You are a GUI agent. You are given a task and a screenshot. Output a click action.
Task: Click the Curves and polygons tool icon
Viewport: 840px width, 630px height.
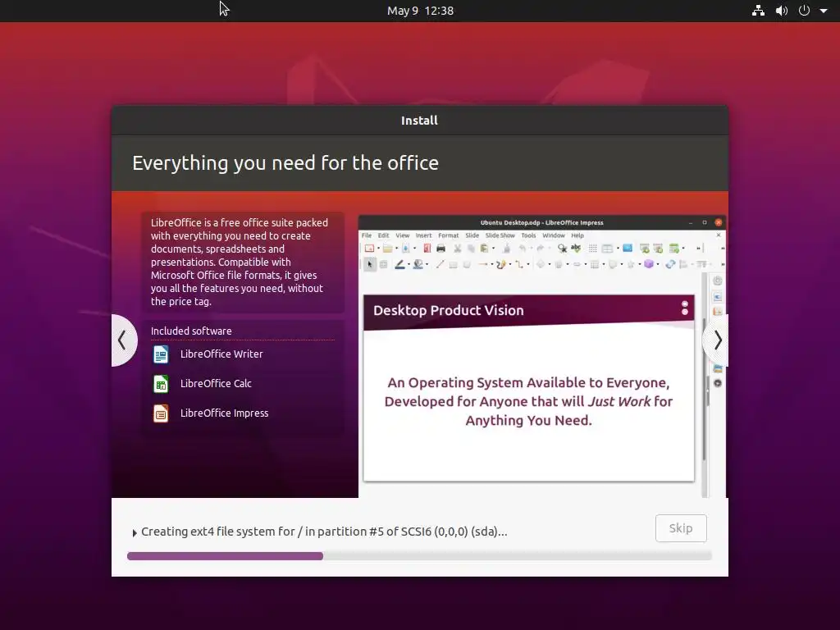[501, 264]
